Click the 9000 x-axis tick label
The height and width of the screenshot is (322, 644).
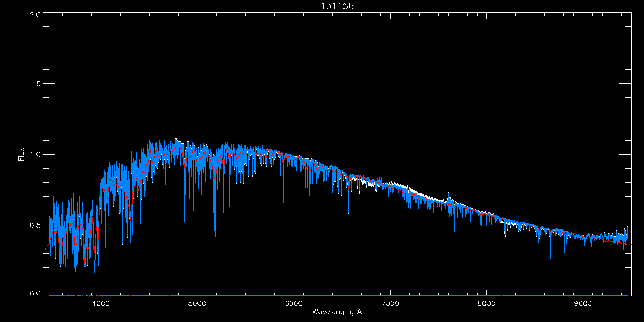pos(583,302)
